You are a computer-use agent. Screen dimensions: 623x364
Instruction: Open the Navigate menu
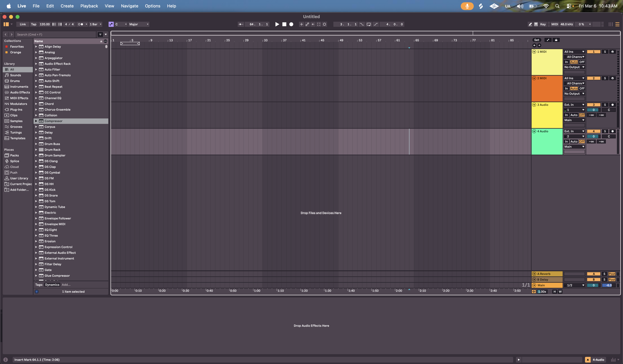[129, 6]
